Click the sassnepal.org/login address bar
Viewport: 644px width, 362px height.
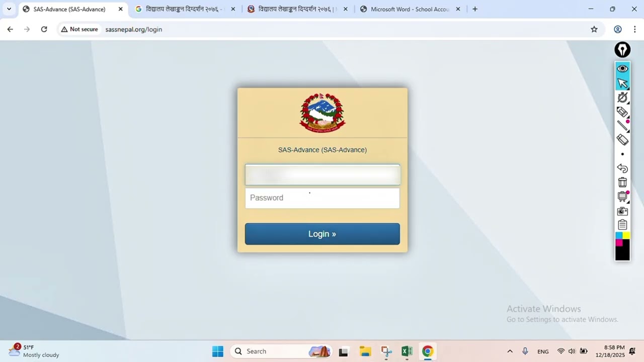[134, 29]
